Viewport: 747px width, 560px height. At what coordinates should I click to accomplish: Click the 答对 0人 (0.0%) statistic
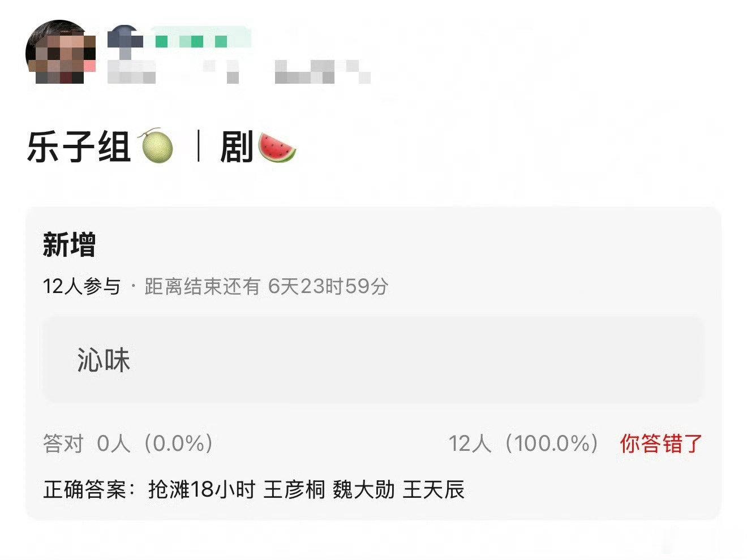[128, 443]
